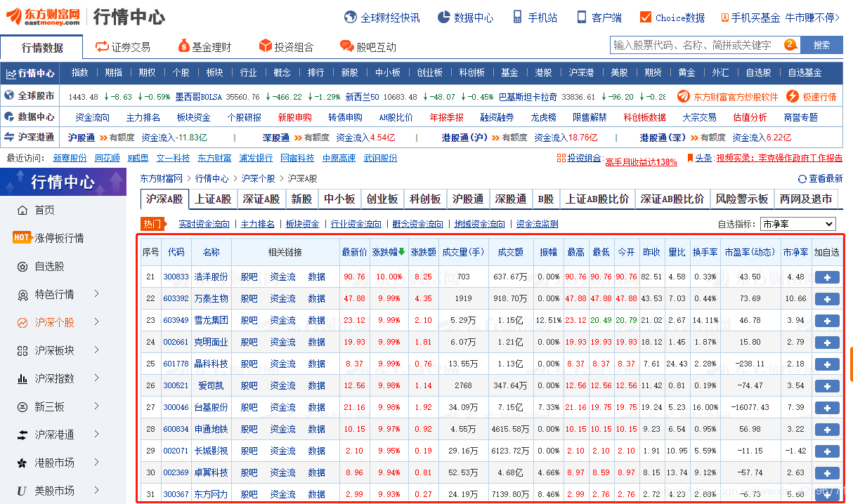Switch to 上证A股 tab
The image size is (853, 504).
coord(213,199)
